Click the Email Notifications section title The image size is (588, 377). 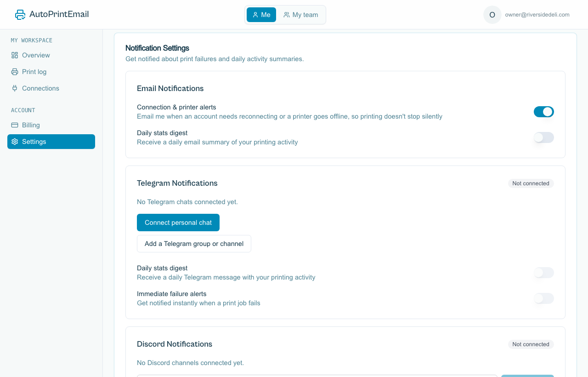[x=170, y=88]
